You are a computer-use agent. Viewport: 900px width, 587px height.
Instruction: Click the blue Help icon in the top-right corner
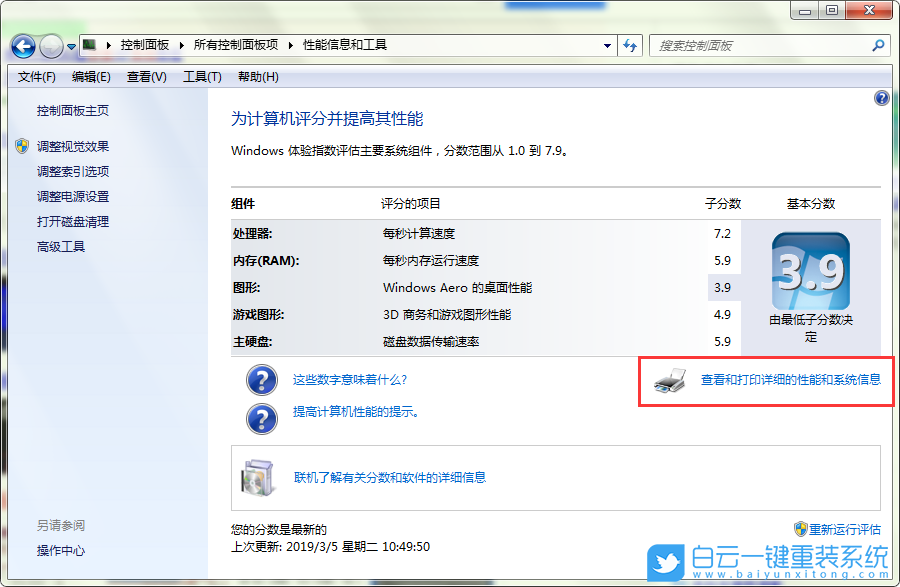coord(881,98)
